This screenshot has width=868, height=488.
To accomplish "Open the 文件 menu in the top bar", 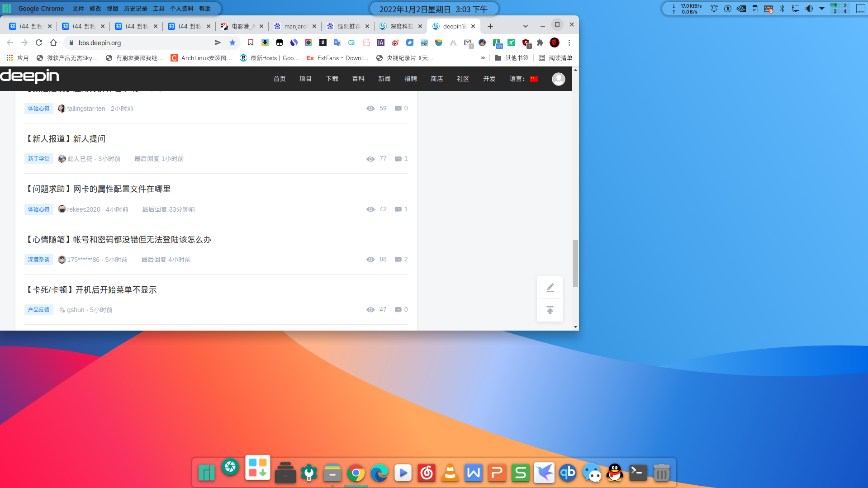I will (78, 9).
